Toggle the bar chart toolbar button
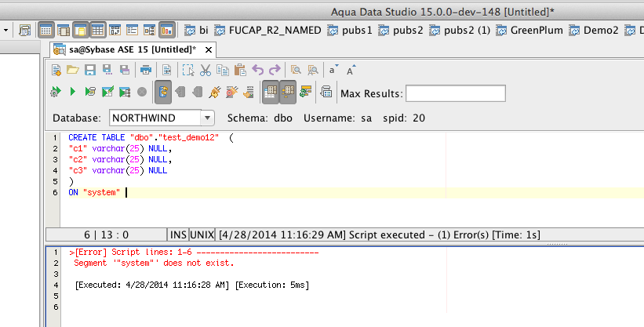644x327 pixels. tap(167, 30)
